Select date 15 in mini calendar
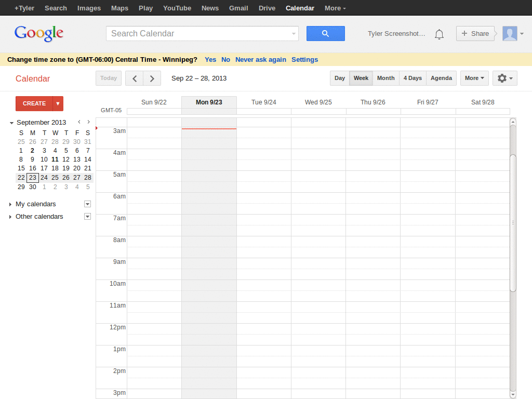This screenshot has width=532, height=399. 21,168
